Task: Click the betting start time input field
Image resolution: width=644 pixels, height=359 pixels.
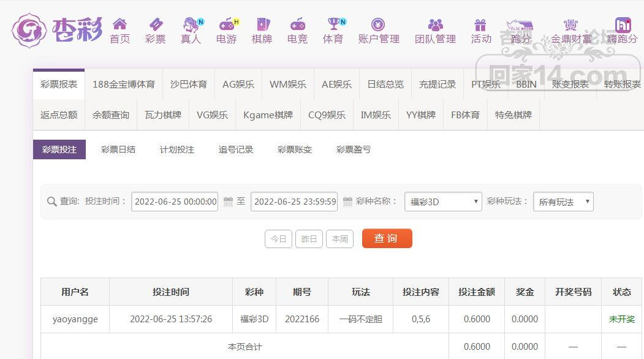Action: click(x=175, y=201)
